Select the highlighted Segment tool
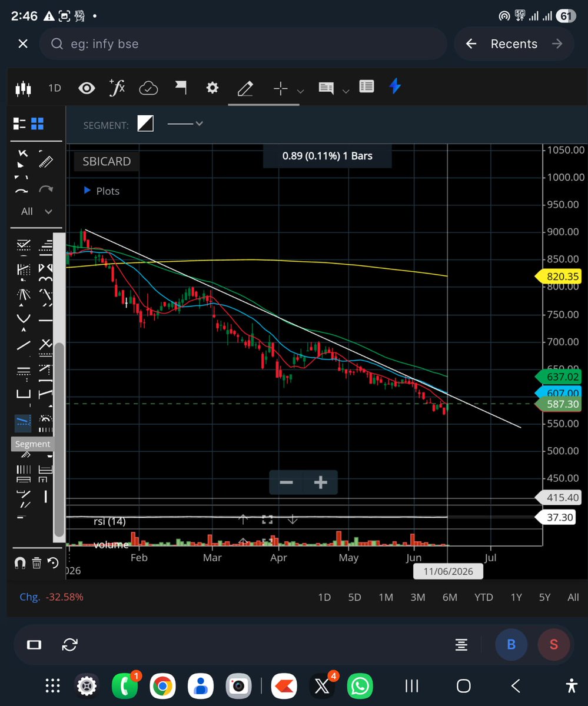The width and height of the screenshot is (588, 706). point(23,422)
